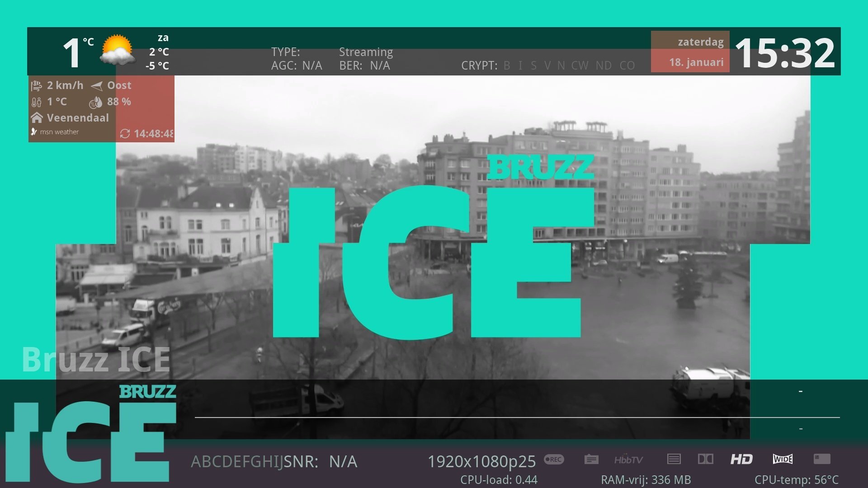Click the '-5 °C' forecast low temperature
The height and width of the screenshot is (488, 868).
point(157,66)
